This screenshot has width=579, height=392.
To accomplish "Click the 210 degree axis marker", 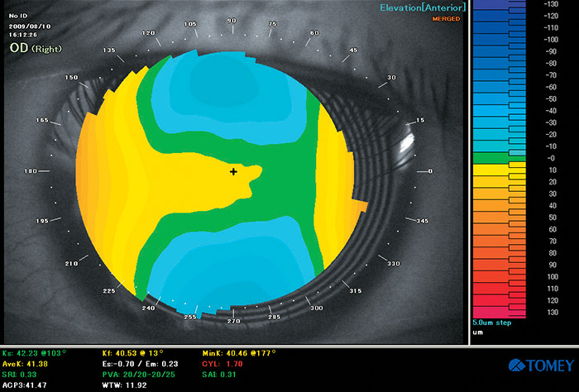I will pos(71,264).
